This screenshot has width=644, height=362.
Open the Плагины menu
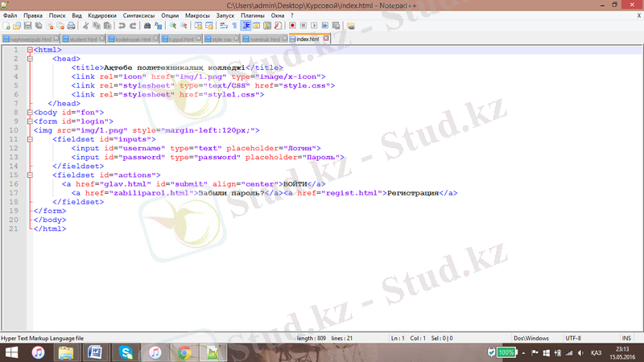[x=253, y=15]
